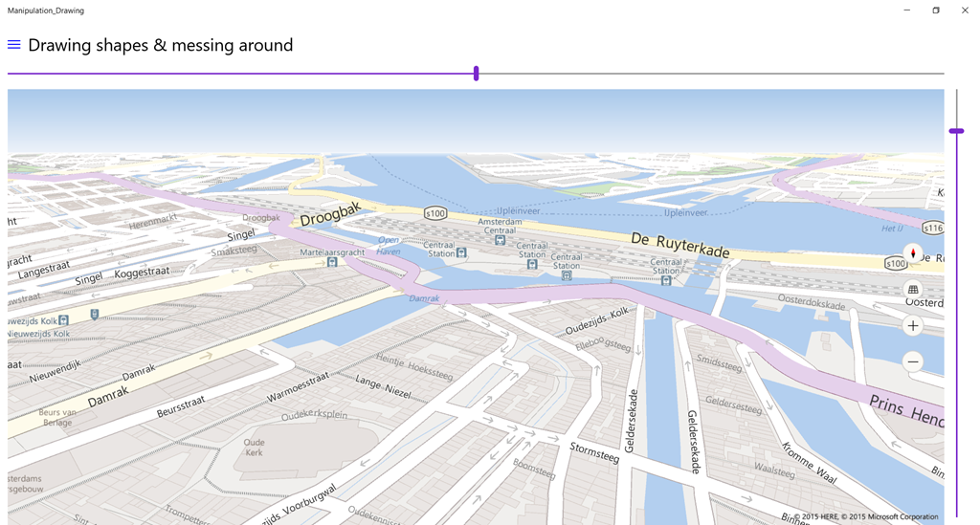Click the Oudezijds Kolk street label
Screen dimensions: 980x525
pos(597,320)
